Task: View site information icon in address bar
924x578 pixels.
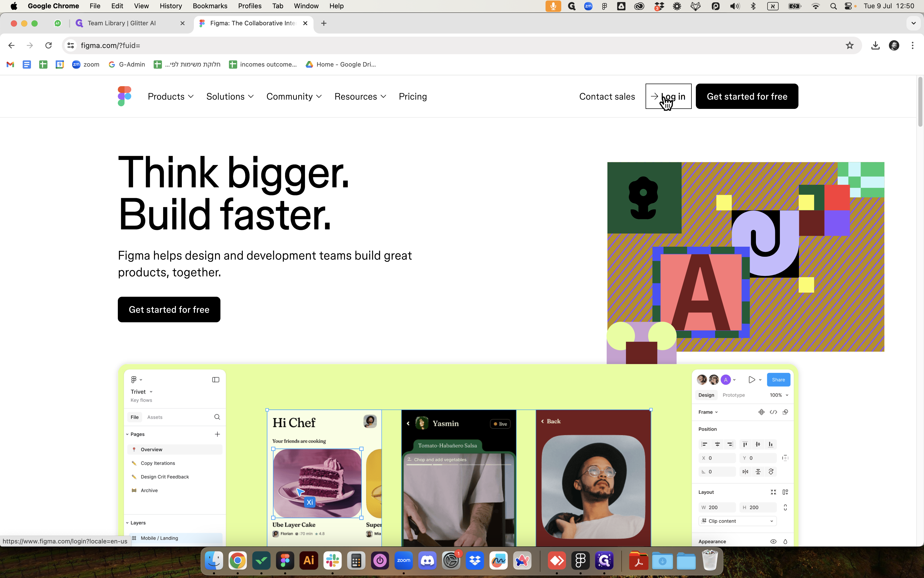Action: click(x=71, y=45)
